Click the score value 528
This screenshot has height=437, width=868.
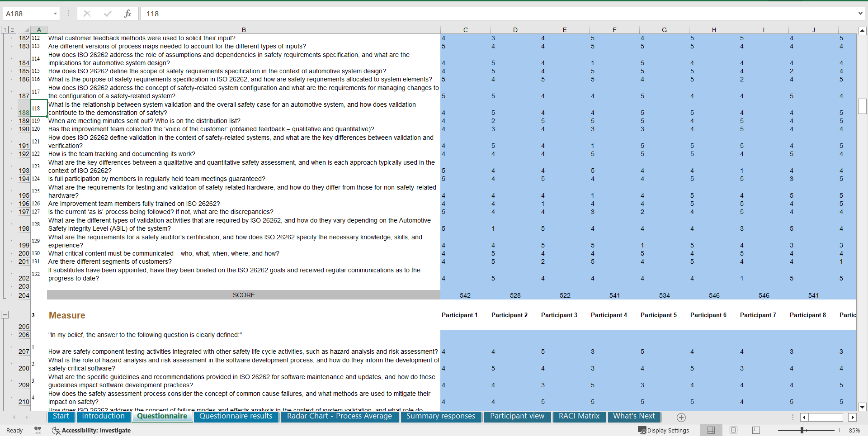[515, 295]
